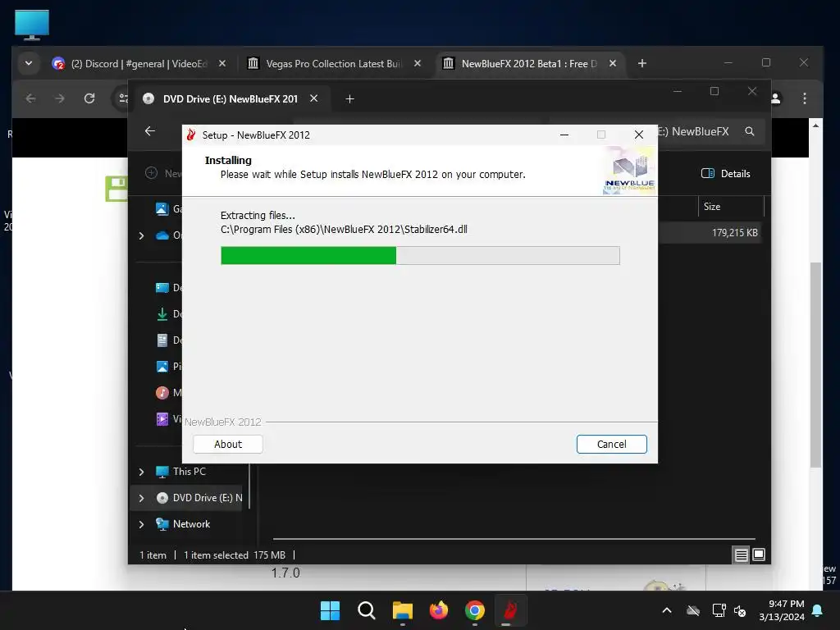Image resolution: width=840 pixels, height=630 pixels.
Task: Open the Chrome profile icon
Action: pos(775,98)
